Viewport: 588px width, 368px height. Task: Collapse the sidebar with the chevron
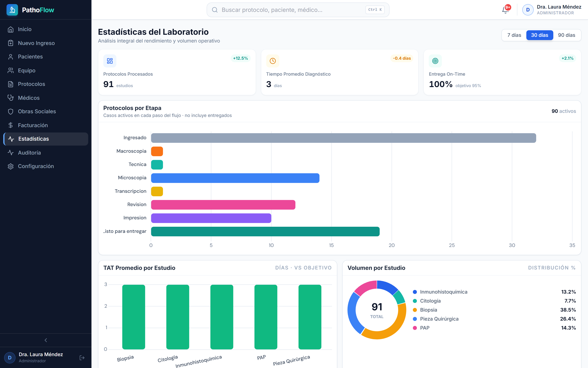[46, 340]
